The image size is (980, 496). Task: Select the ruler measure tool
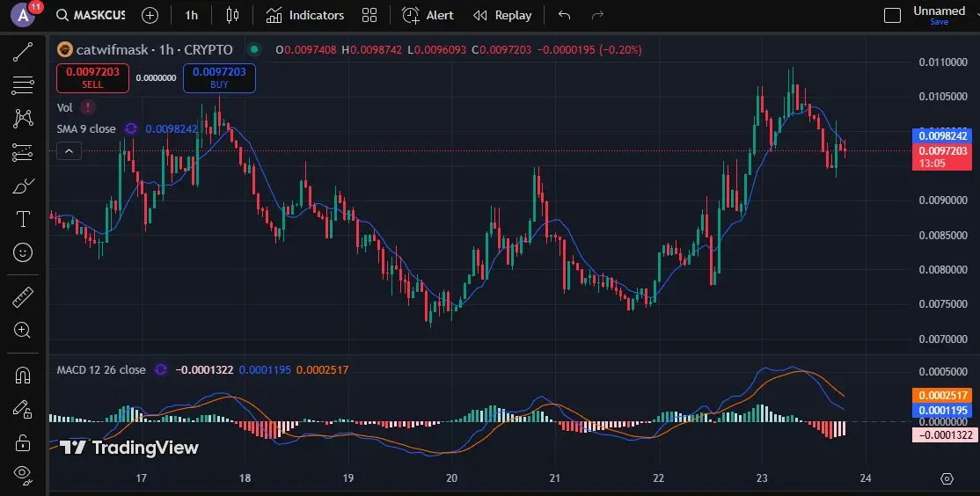click(23, 297)
